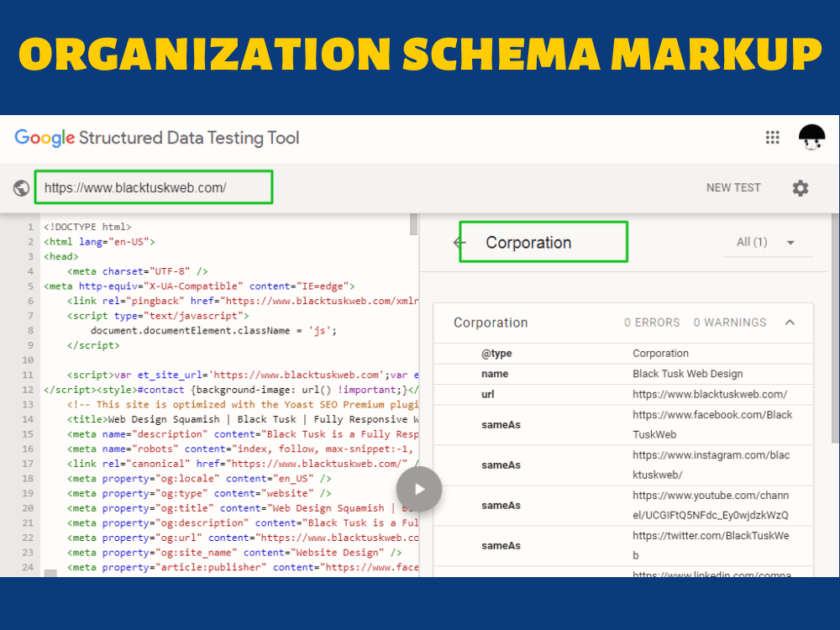Viewport: 840px width, 630px height.
Task: Open the settings gear icon
Action: 801,188
